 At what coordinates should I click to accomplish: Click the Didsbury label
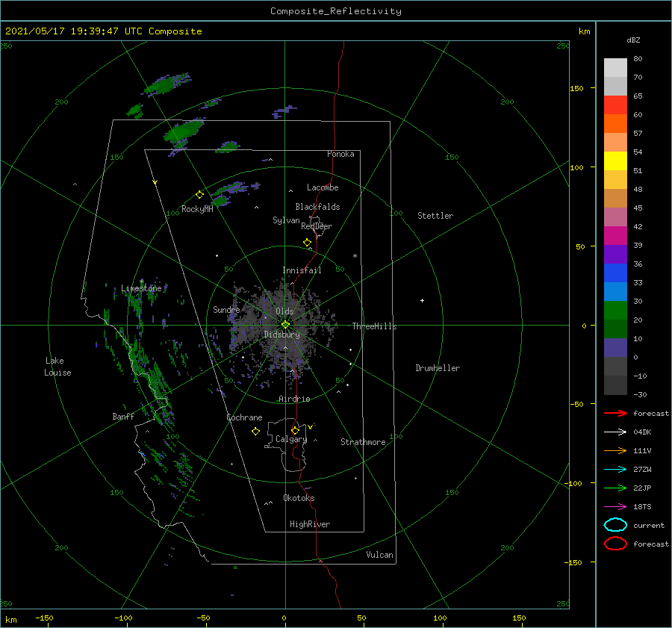(x=281, y=335)
